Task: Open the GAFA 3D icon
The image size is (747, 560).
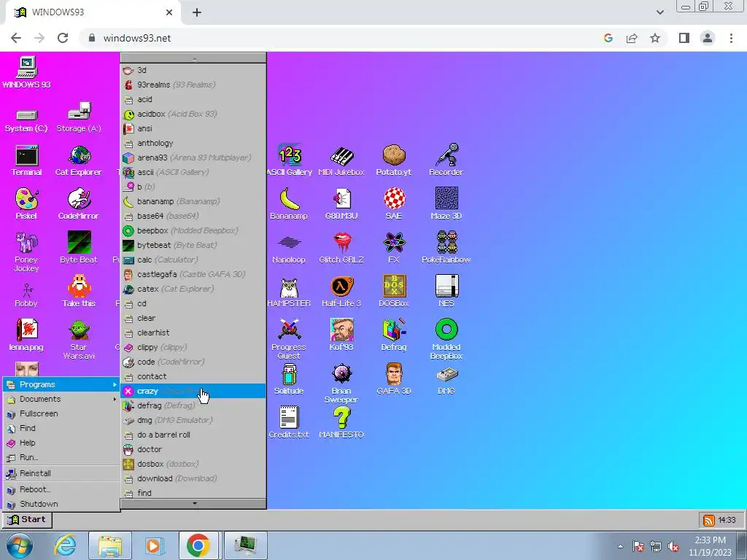Action: click(394, 379)
